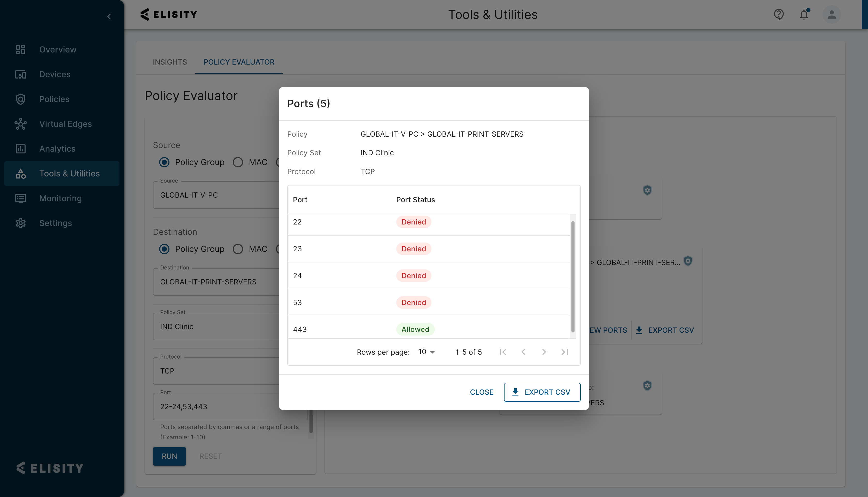Click the Tools & Utilities shapes icon
The width and height of the screenshot is (868, 497).
(x=20, y=173)
